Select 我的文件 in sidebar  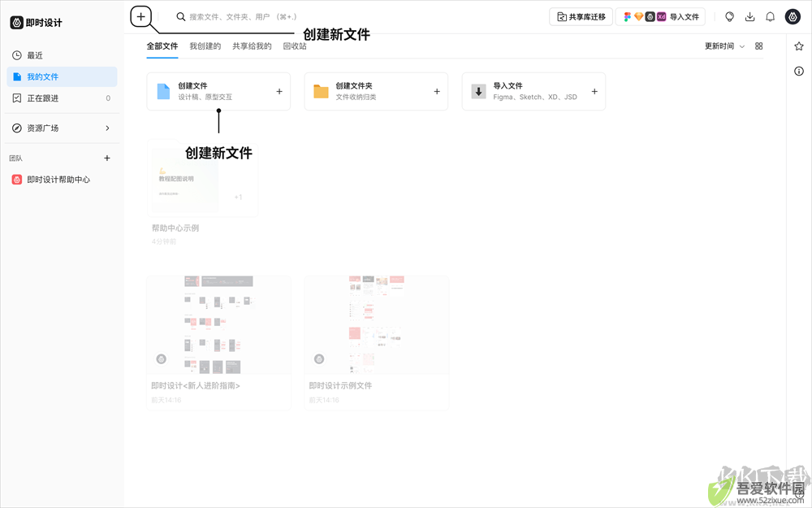(63, 76)
